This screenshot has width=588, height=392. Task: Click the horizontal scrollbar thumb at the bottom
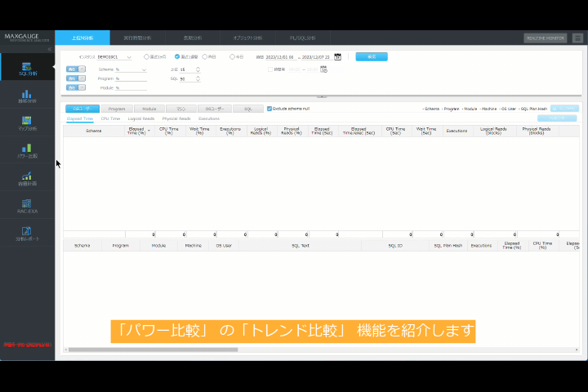[x=153, y=350]
